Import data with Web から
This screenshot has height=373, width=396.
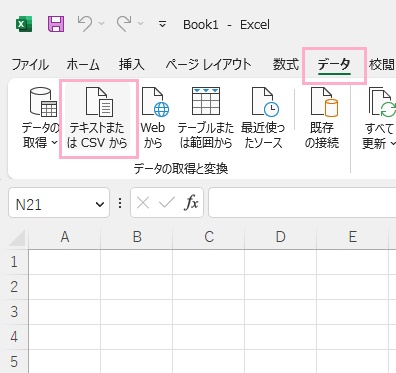153,118
